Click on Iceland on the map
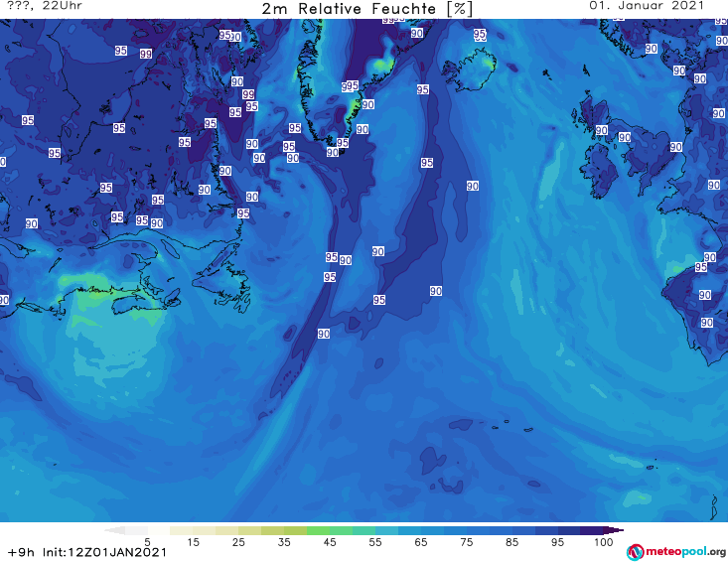Image resolution: width=728 pixels, height=562 pixels. click(x=469, y=70)
